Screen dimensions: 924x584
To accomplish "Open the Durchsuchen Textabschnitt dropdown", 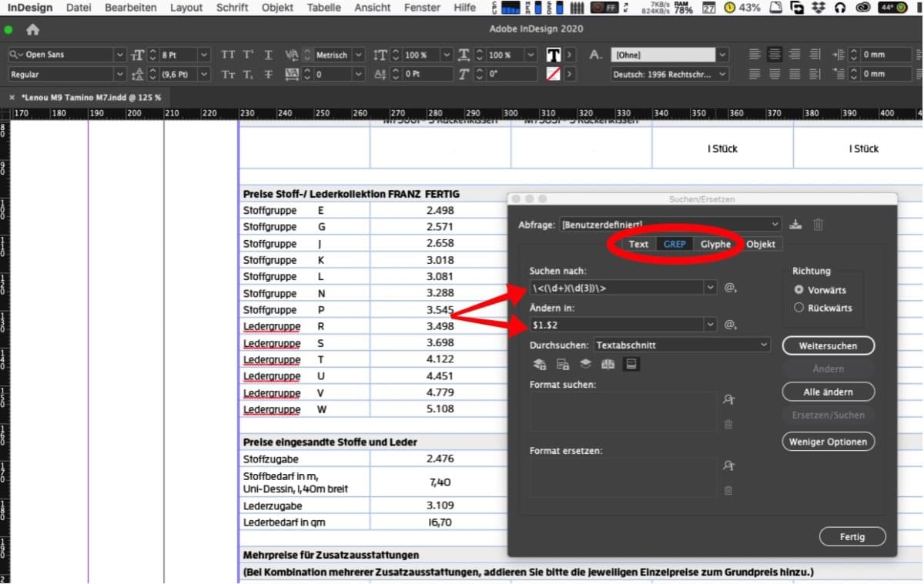I will 681,345.
